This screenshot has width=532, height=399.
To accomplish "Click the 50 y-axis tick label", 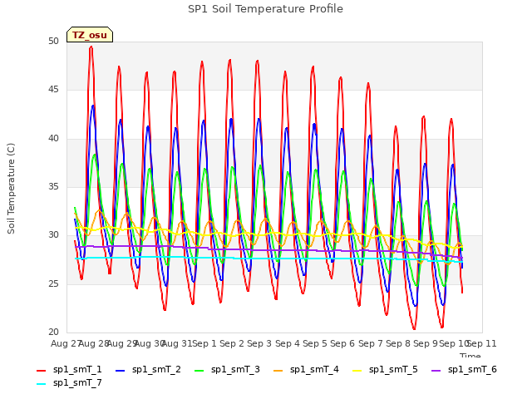I will (53, 42).
